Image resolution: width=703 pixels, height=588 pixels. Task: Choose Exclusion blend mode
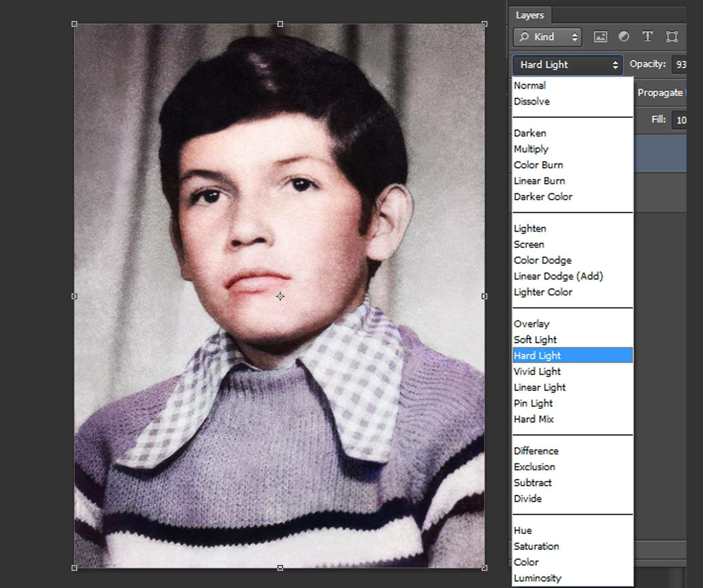pyautogui.click(x=573, y=467)
